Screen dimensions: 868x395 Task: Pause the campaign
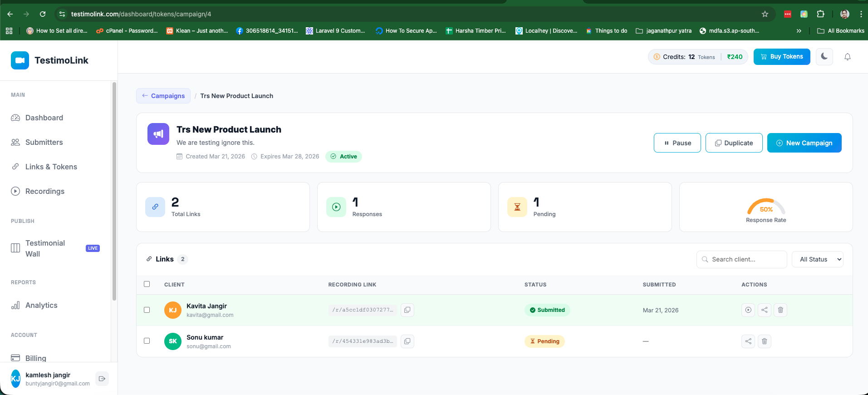coord(677,143)
